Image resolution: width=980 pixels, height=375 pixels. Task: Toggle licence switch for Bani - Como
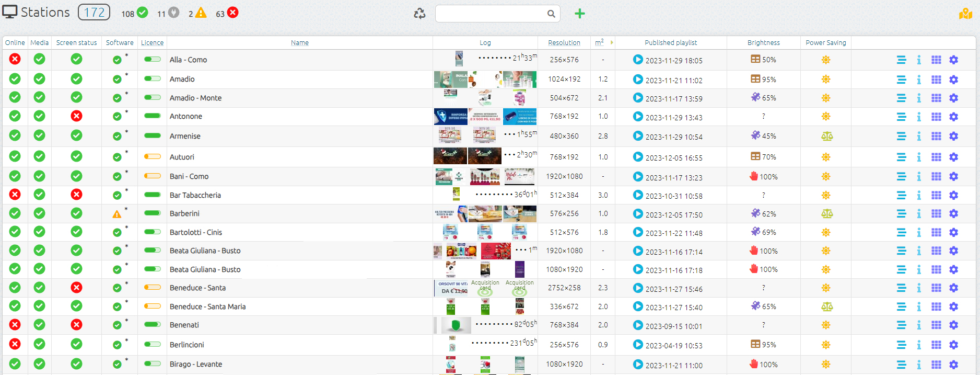[152, 176]
